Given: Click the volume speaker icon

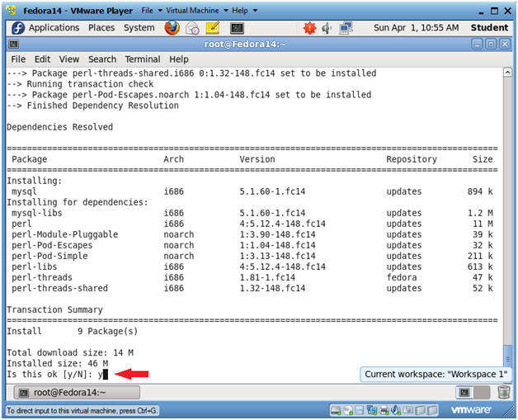Looking at the screenshot, I should 327,28.
